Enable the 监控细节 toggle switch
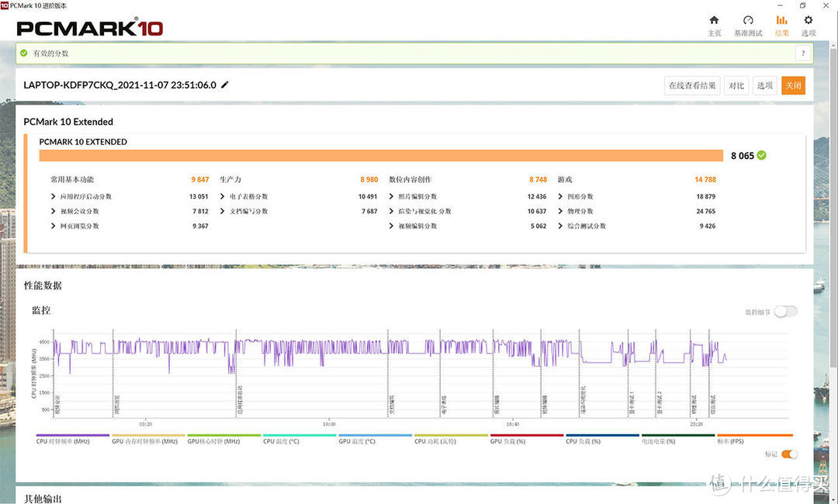838x504 pixels. coord(785,312)
